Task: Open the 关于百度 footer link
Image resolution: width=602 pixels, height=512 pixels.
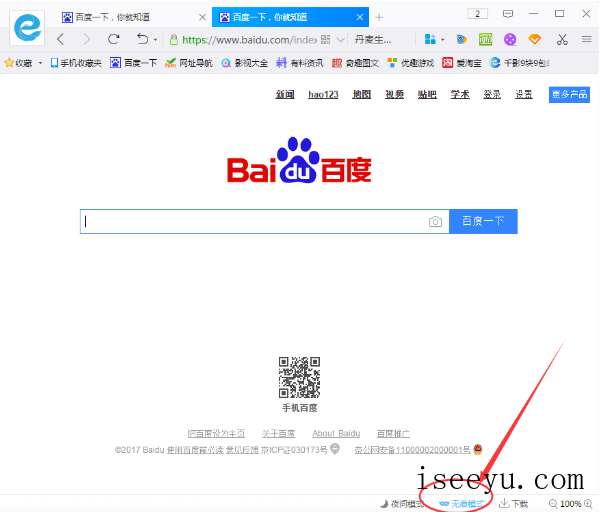Action: click(x=278, y=434)
